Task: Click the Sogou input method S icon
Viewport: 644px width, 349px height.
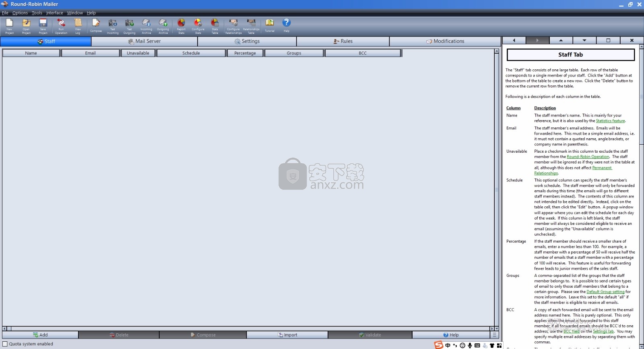Action: pos(439,345)
